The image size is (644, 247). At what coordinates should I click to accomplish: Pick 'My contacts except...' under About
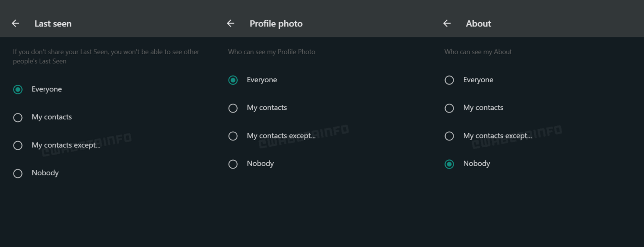point(449,136)
